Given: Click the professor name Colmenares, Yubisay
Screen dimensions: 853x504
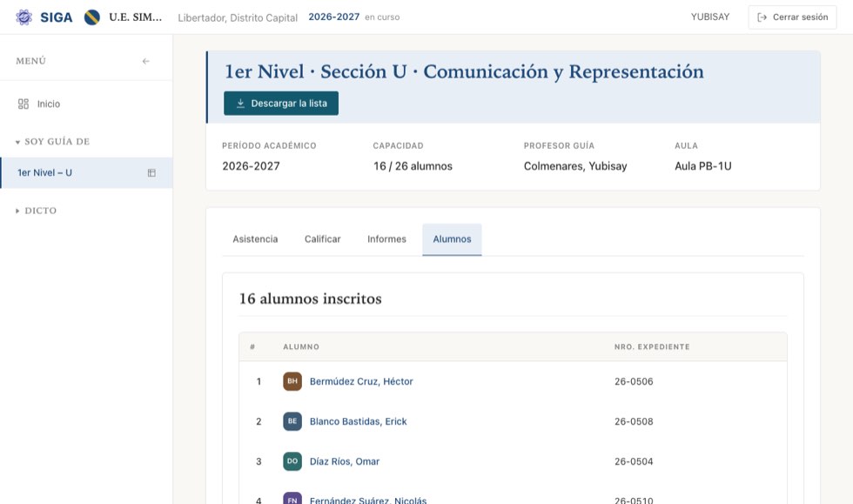Looking at the screenshot, I should click(575, 166).
